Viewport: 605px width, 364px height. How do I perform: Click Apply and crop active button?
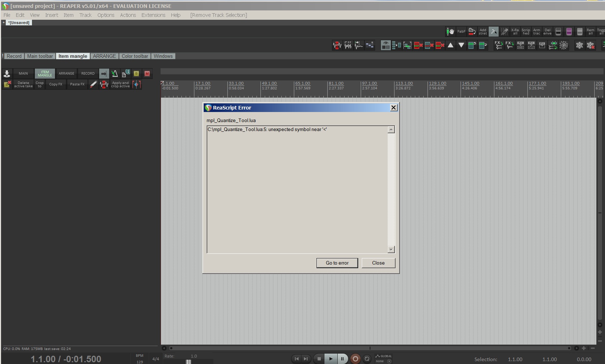point(120,84)
